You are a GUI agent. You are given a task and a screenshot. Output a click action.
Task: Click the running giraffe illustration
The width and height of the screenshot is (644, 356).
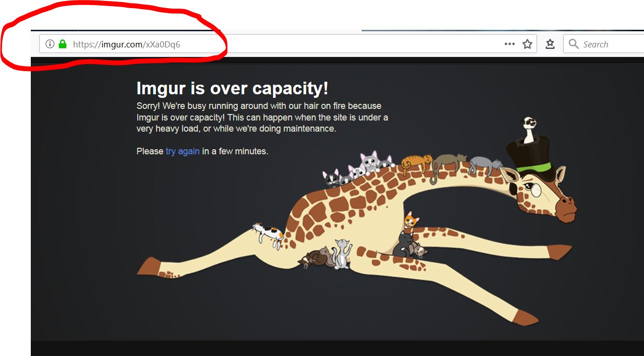[357, 220]
